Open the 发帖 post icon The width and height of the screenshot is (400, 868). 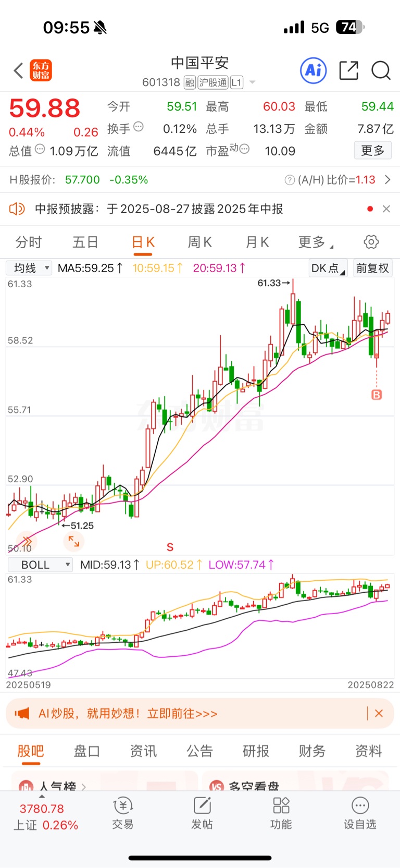click(x=202, y=813)
